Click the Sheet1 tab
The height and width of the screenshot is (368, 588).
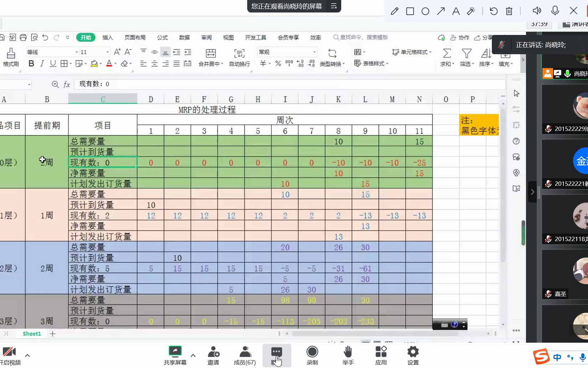coord(32,334)
